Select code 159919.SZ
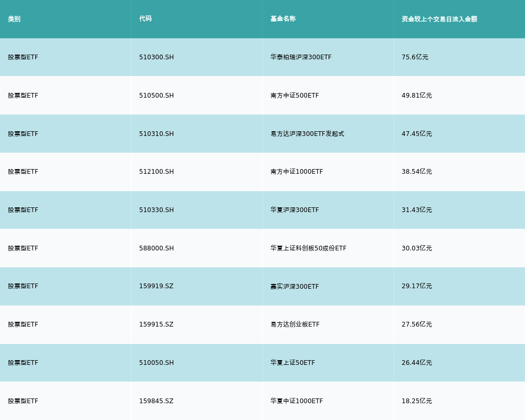The image size is (525, 420). point(156,286)
